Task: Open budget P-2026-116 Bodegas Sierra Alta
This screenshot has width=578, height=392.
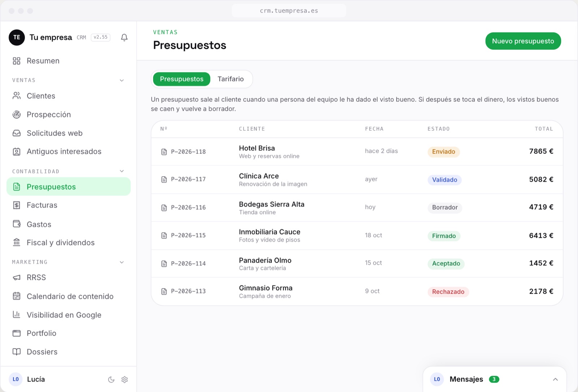Action: click(357, 208)
